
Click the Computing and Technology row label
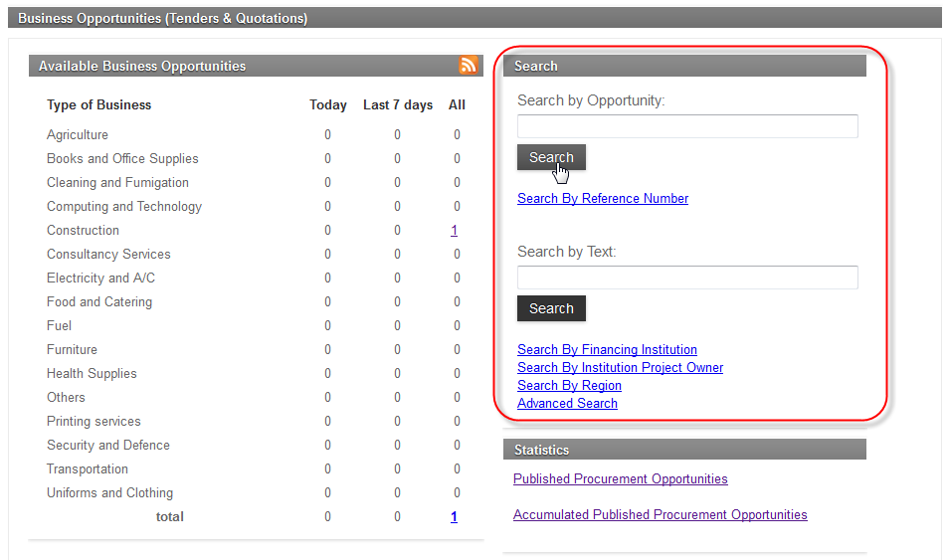click(124, 206)
